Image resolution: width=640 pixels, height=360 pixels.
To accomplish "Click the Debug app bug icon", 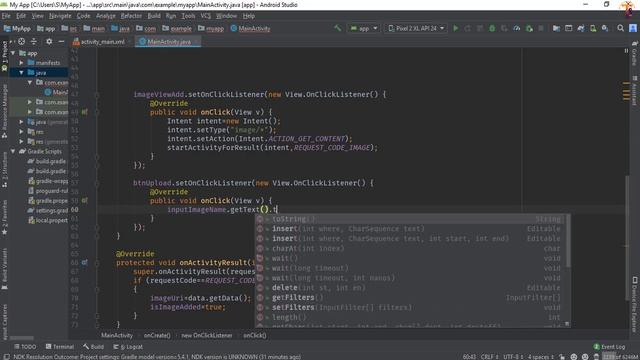I will (492, 28).
